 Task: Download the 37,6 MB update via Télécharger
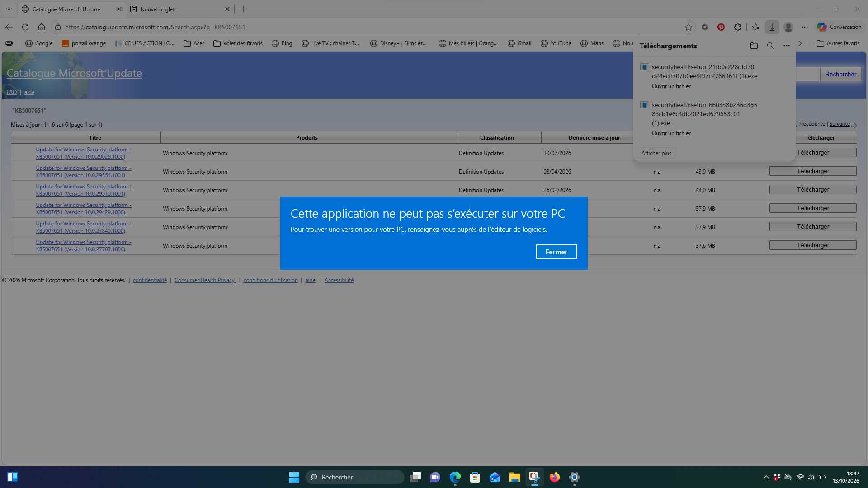click(x=813, y=245)
